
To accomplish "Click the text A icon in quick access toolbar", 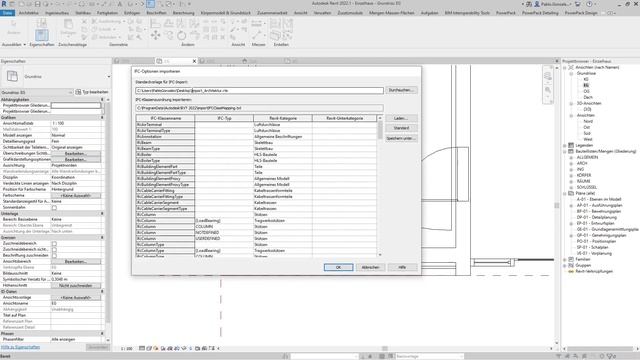I will pyautogui.click(x=120, y=4).
